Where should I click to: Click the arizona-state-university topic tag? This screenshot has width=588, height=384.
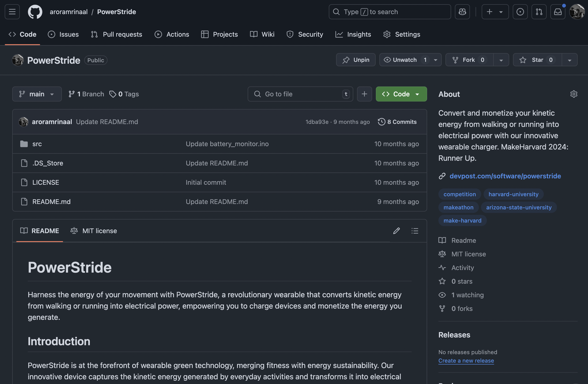click(519, 207)
